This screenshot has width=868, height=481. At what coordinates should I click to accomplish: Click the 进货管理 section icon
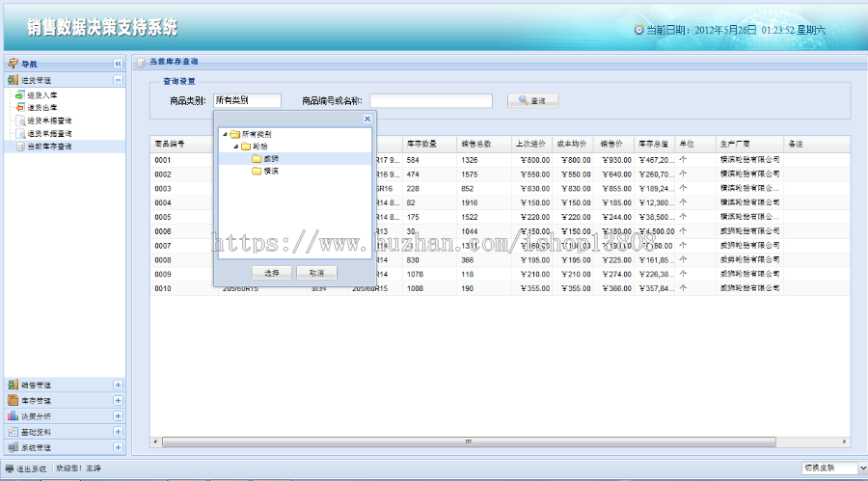[x=13, y=80]
